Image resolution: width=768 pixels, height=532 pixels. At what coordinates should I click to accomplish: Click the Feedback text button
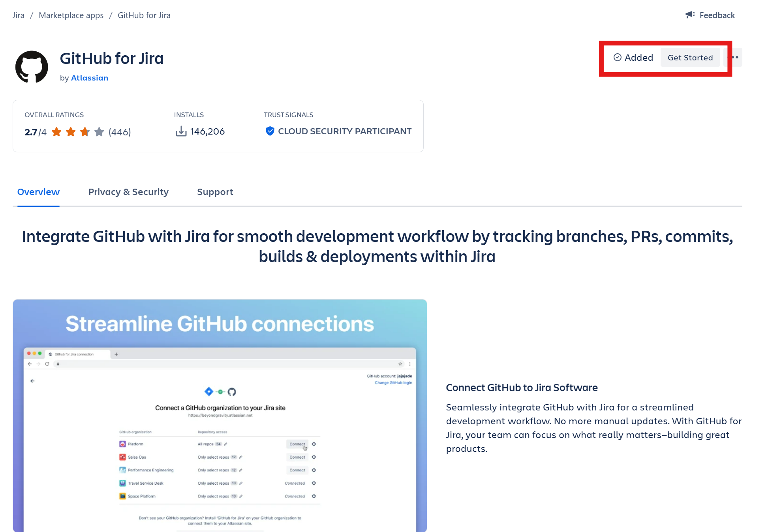pos(717,15)
